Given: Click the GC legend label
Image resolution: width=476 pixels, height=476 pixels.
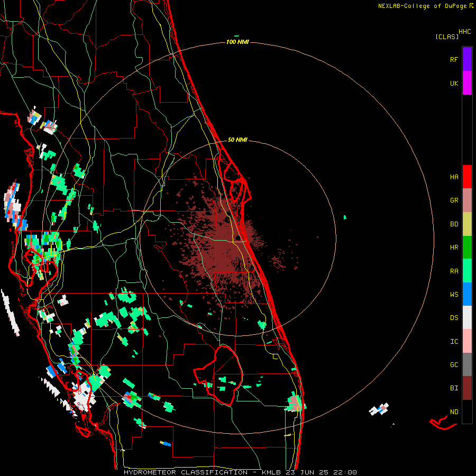Looking at the screenshot, I should pyautogui.click(x=454, y=365).
